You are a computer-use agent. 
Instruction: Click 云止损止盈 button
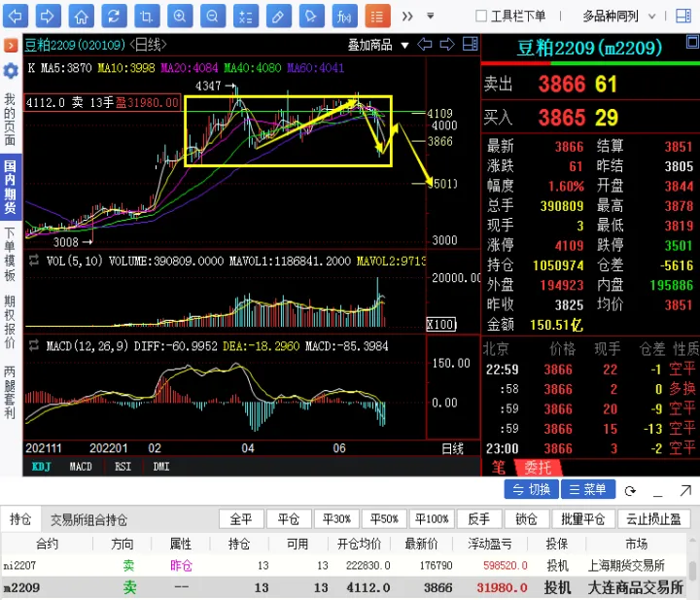click(653, 519)
